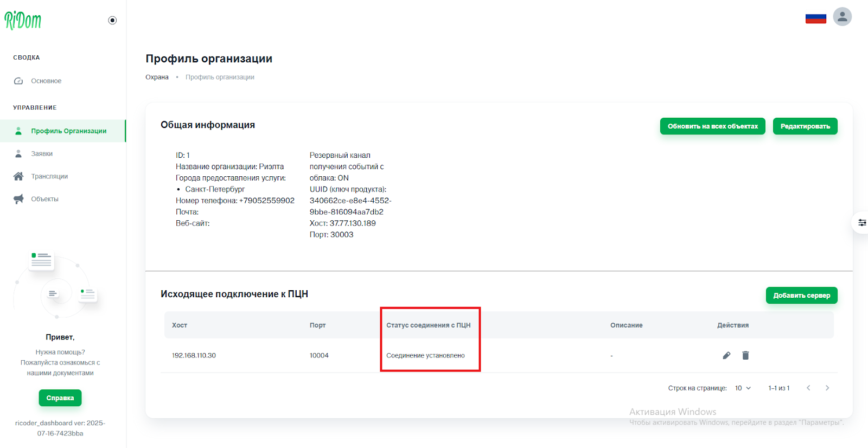868x448 pixels.
Task: Open the user account avatar icon
Action: point(843,17)
